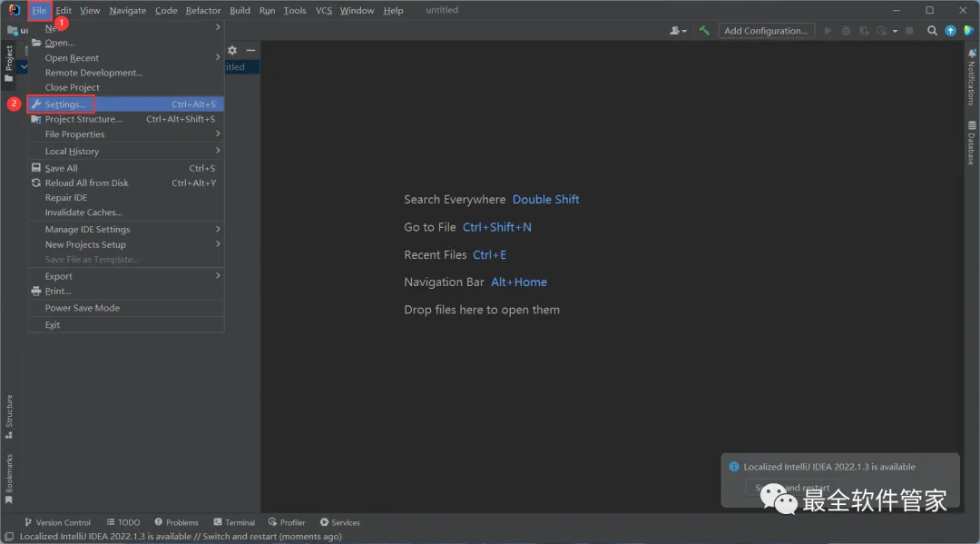
Task: Open the Database side tab
Action: pyautogui.click(x=971, y=143)
